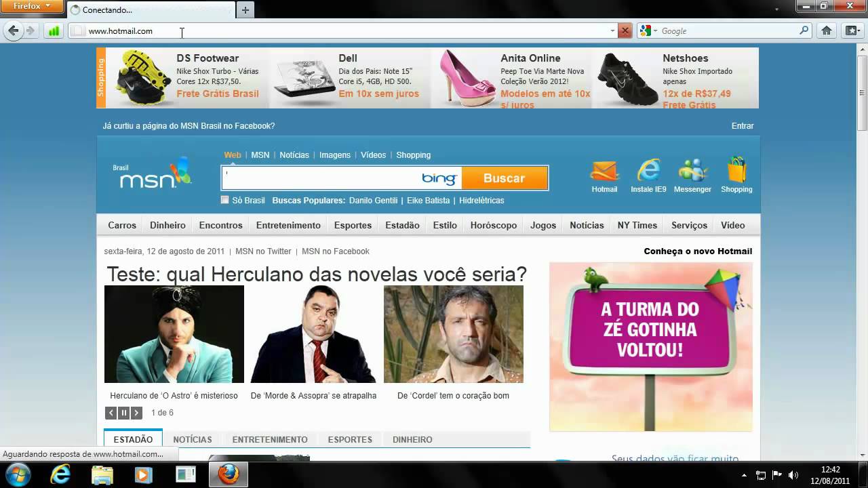The image size is (868, 488).
Task: Select the Conectando tab
Action: 151,10
